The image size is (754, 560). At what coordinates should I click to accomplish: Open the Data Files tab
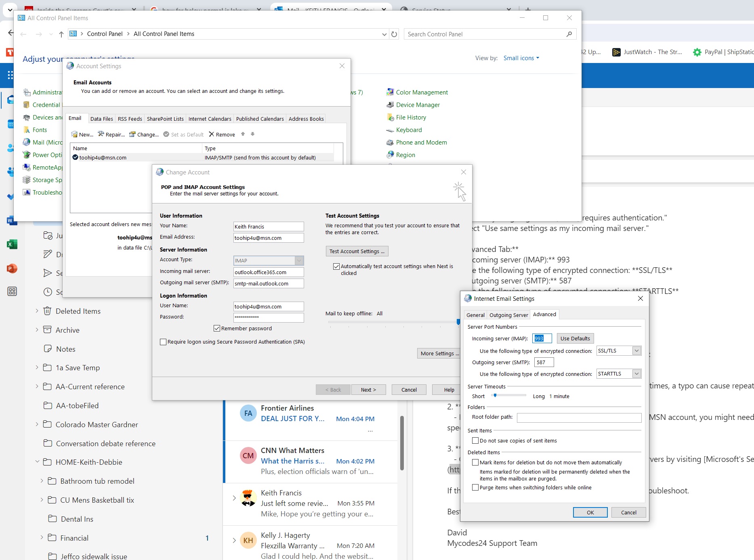[102, 119]
